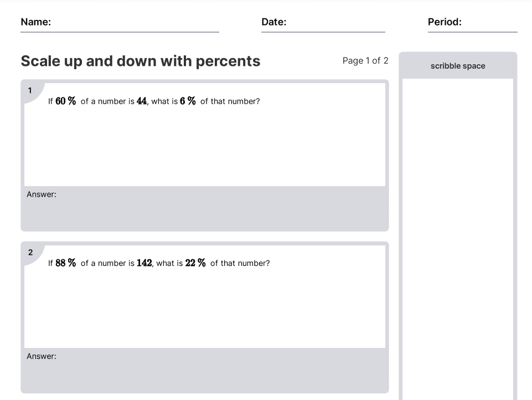This screenshot has width=532, height=400.
Task: Click the 'Answer:' label under problem 1
Action: 42,194
